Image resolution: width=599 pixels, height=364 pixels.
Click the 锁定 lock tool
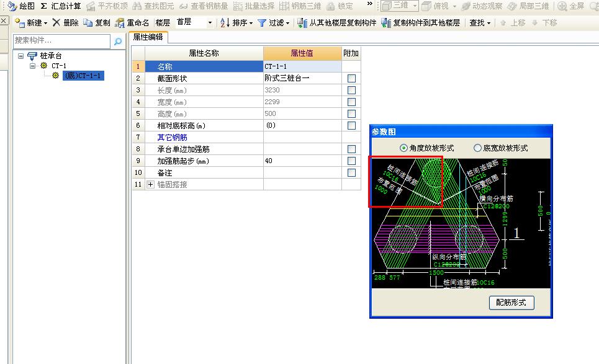340,6
